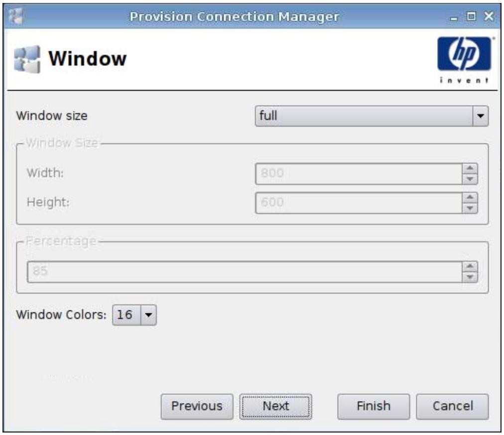This screenshot has height=435, width=504.
Task: Cancel the connection wizard
Action: (453, 407)
